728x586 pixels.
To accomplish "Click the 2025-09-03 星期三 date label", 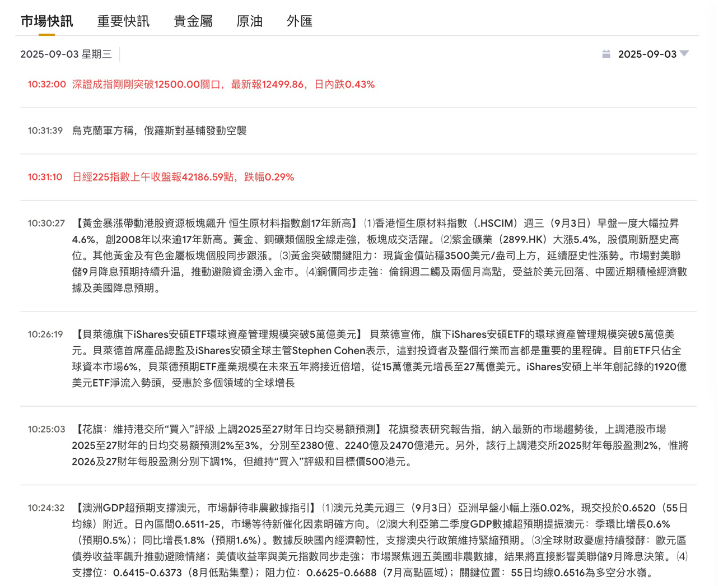I will click(66, 54).
